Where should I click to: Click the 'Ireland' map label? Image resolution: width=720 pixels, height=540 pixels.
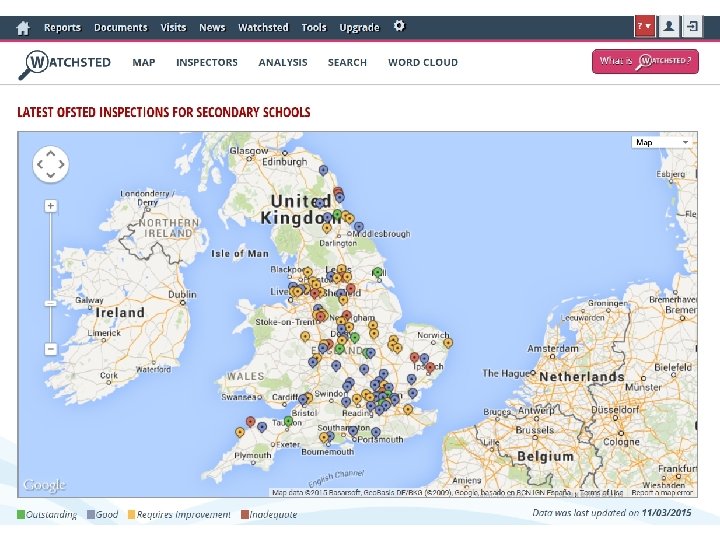click(x=120, y=313)
